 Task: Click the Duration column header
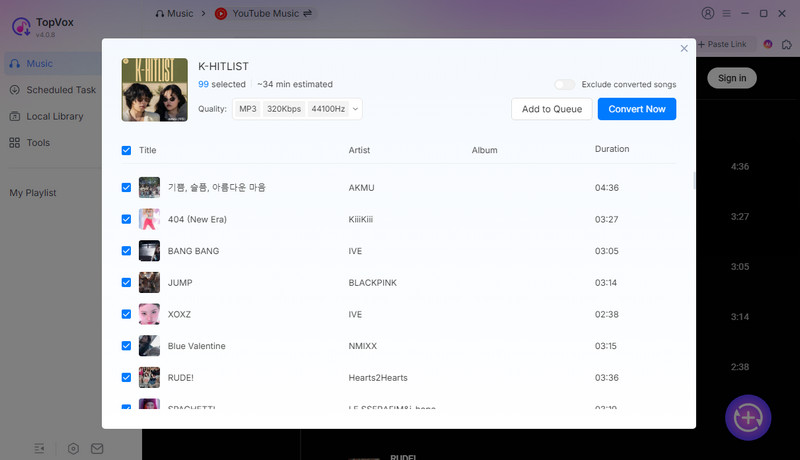coord(612,149)
